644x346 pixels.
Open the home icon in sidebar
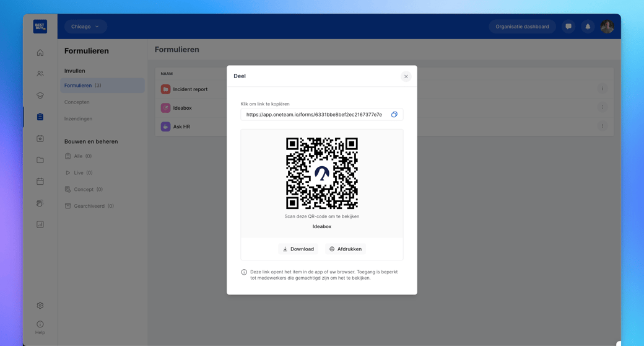tap(40, 53)
